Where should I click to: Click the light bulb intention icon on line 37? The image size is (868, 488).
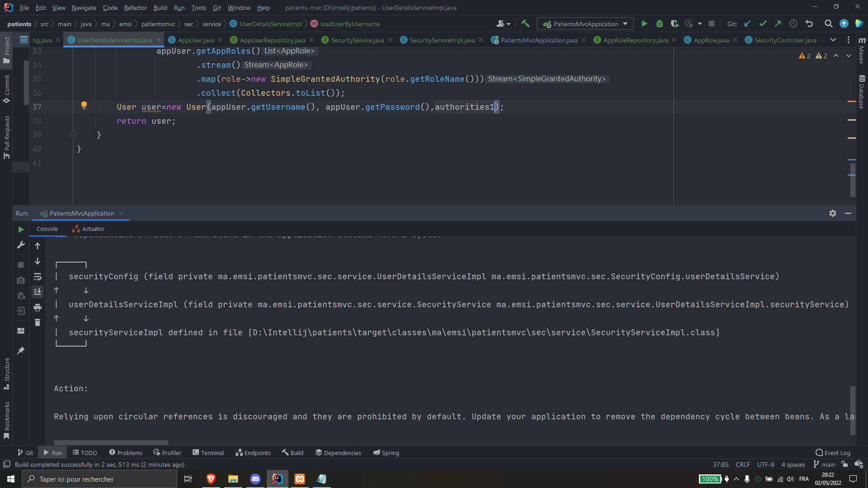point(84,106)
